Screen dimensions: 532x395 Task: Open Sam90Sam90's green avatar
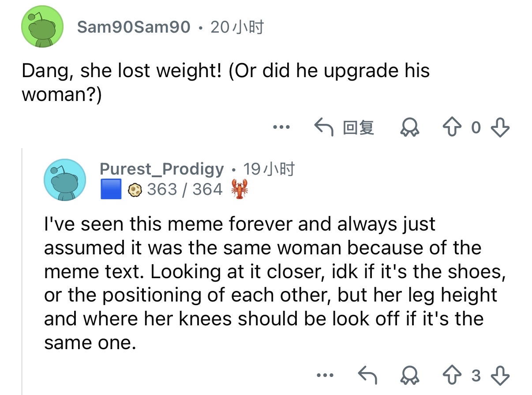[43, 26]
